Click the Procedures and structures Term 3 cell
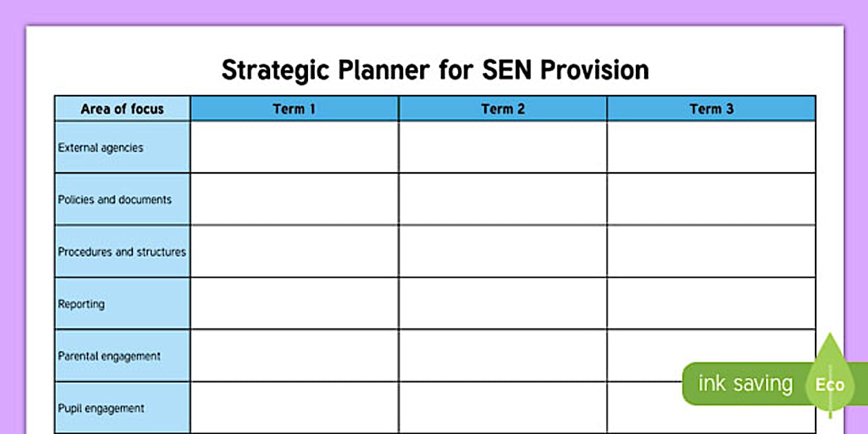The height and width of the screenshot is (434, 868). click(x=711, y=252)
